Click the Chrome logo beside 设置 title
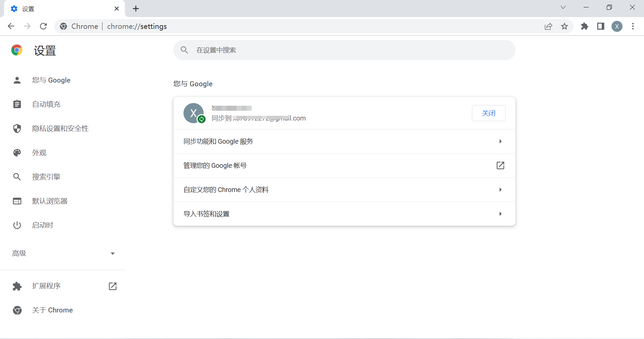Viewport: 644px width, 339px height. [17, 50]
